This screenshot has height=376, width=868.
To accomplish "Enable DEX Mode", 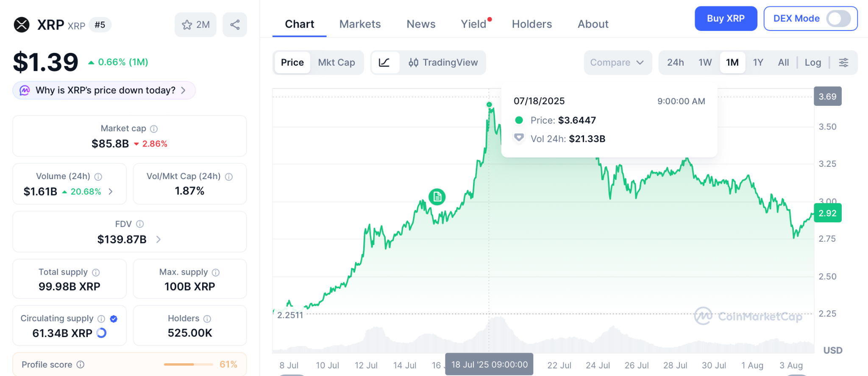I will (x=838, y=19).
